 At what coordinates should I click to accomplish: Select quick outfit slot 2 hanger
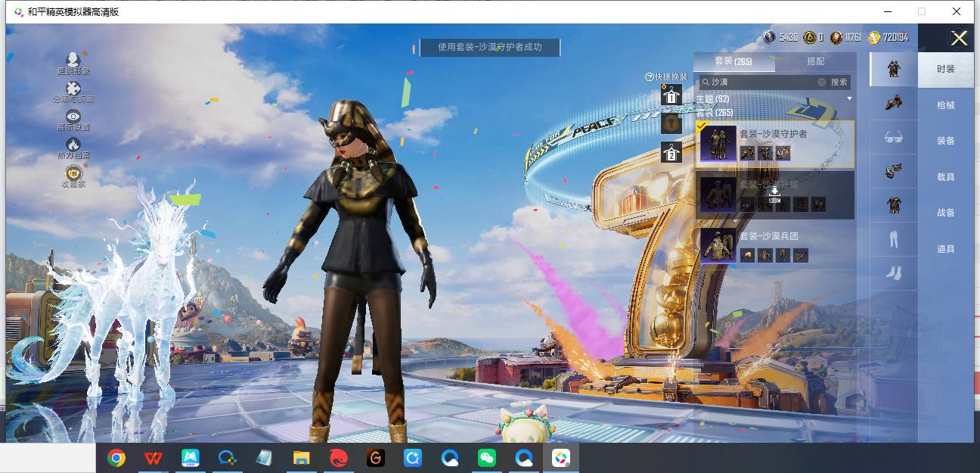click(x=671, y=152)
